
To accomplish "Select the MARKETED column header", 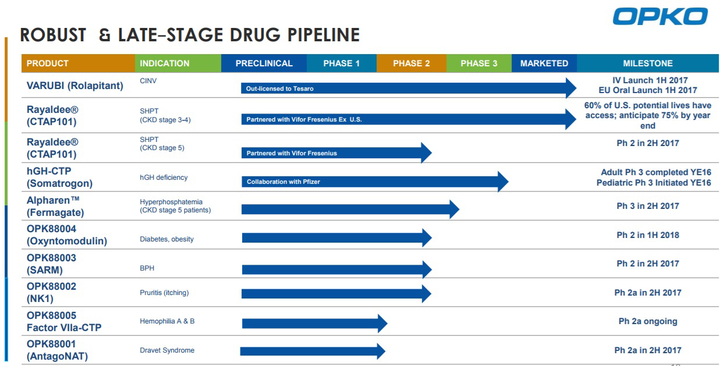I will [x=544, y=63].
